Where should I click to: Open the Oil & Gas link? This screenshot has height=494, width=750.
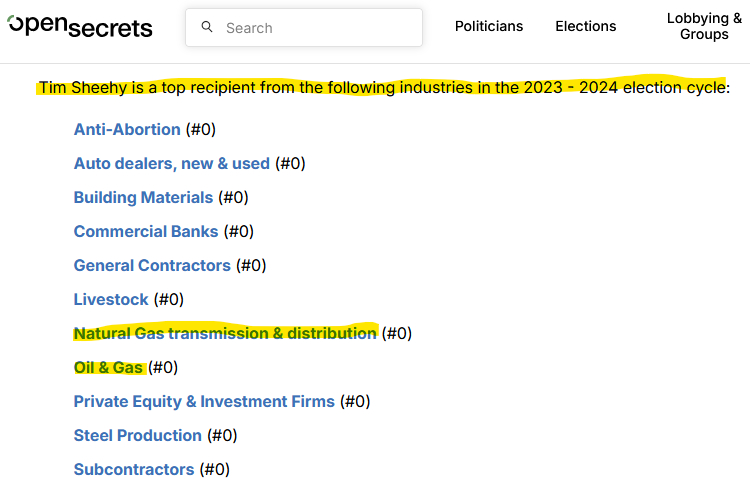(x=108, y=367)
